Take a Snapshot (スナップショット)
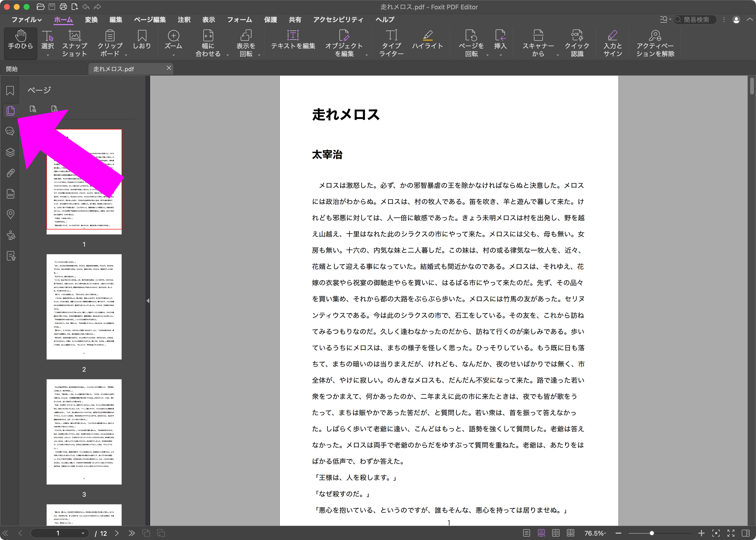 [74, 43]
